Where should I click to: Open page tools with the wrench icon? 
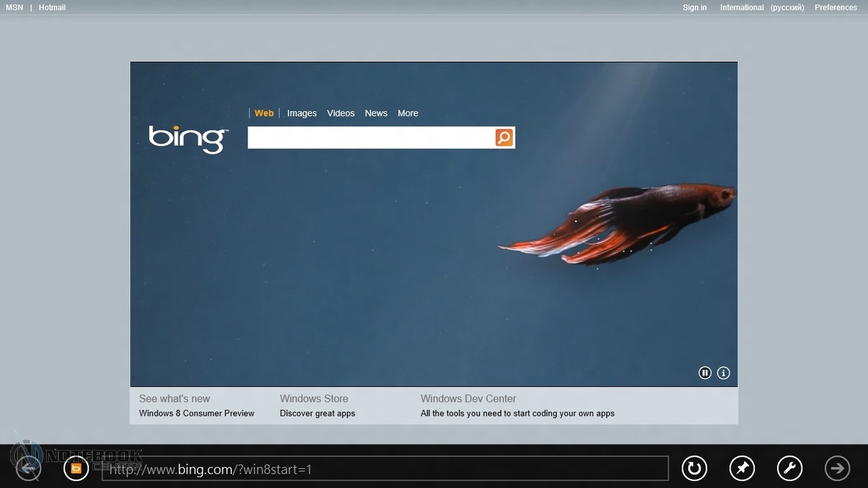tap(789, 468)
